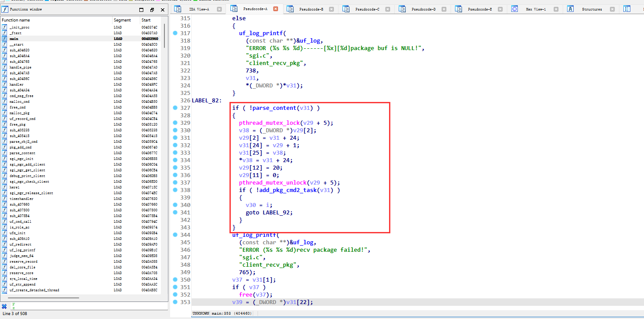Toggle breakpoint dot on line 341
The width and height of the screenshot is (644, 319).
click(x=175, y=212)
